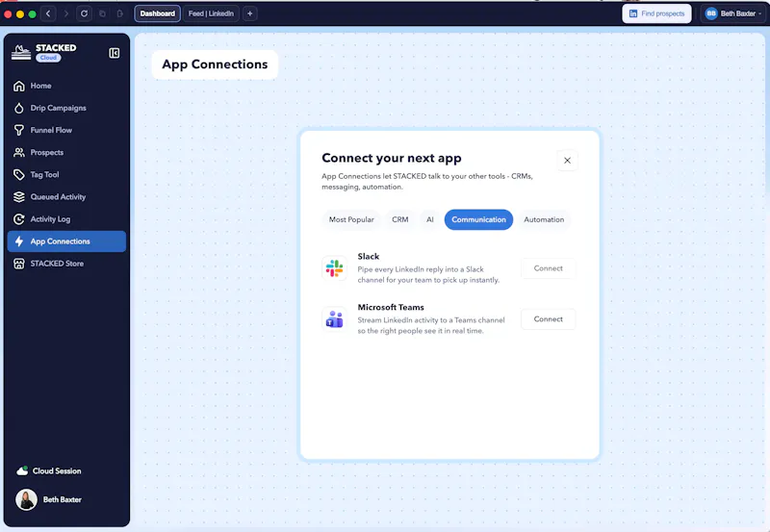Click the Prospects people icon
The height and width of the screenshot is (532, 770).
pos(18,153)
